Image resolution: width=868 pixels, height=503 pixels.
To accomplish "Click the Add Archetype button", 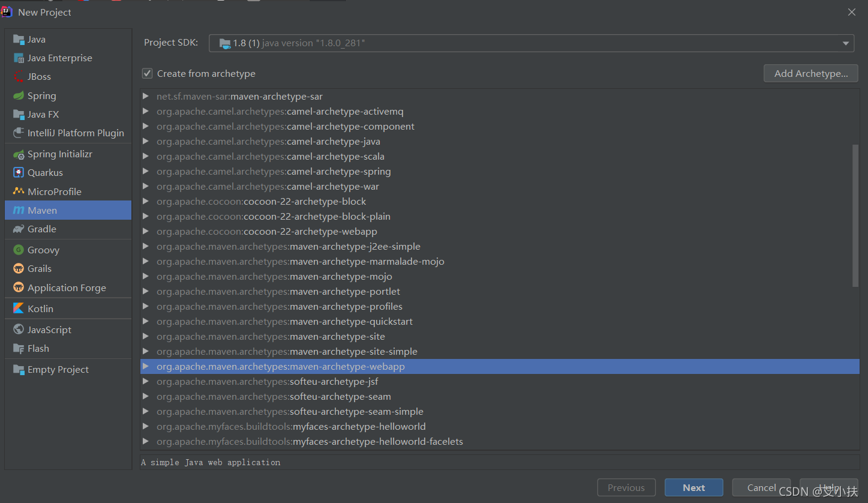I will click(811, 73).
